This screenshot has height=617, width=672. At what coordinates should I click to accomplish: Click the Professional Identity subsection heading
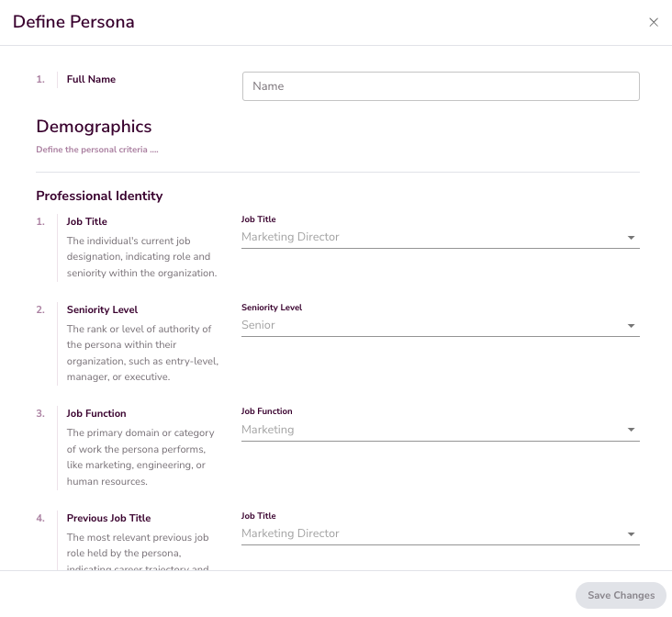tap(99, 196)
